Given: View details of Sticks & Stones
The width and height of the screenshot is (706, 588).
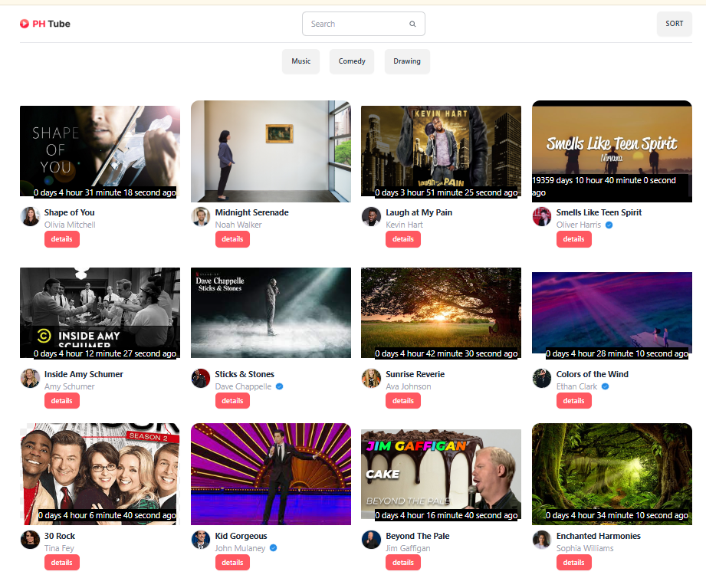Looking at the screenshot, I should click(x=232, y=401).
